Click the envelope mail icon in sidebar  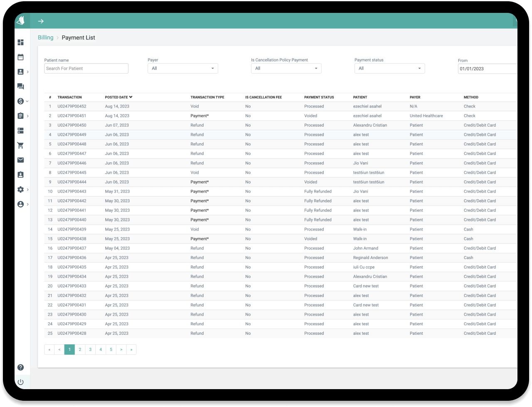pyautogui.click(x=20, y=160)
